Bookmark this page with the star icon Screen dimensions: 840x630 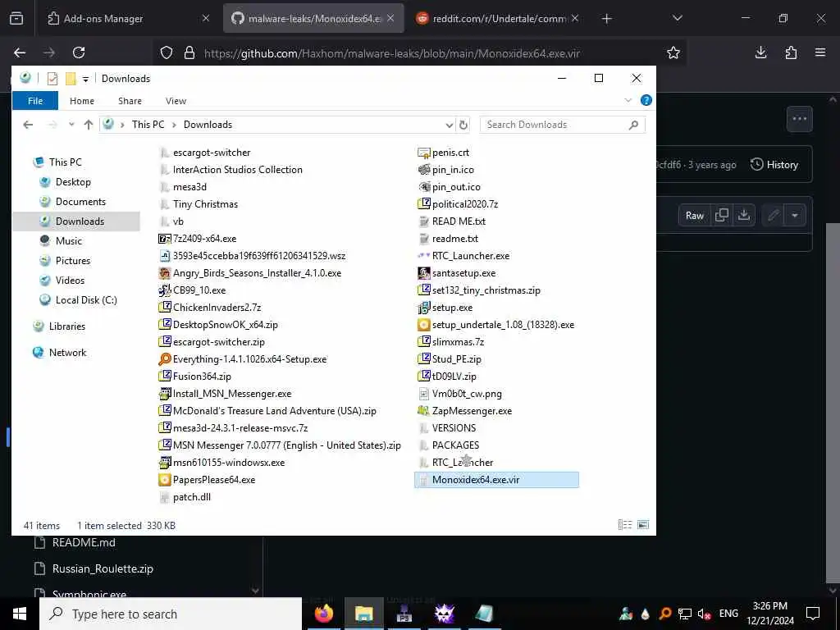click(x=673, y=52)
